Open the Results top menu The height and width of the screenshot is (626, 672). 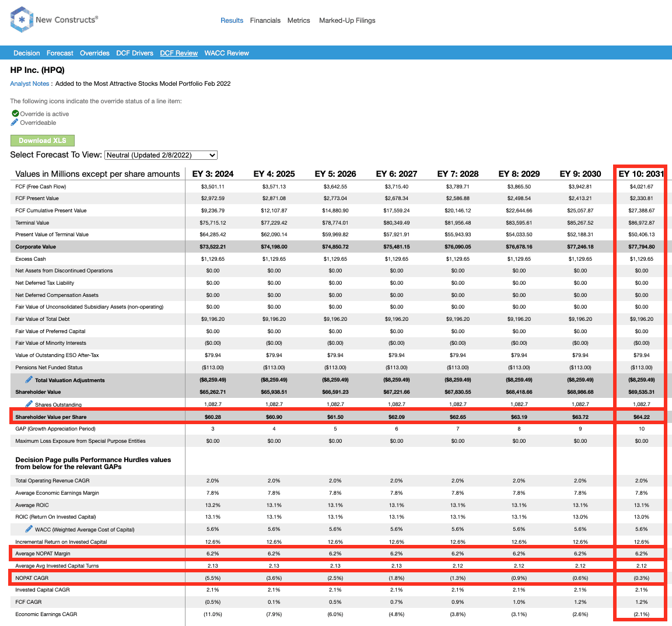[x=232, y=20]
